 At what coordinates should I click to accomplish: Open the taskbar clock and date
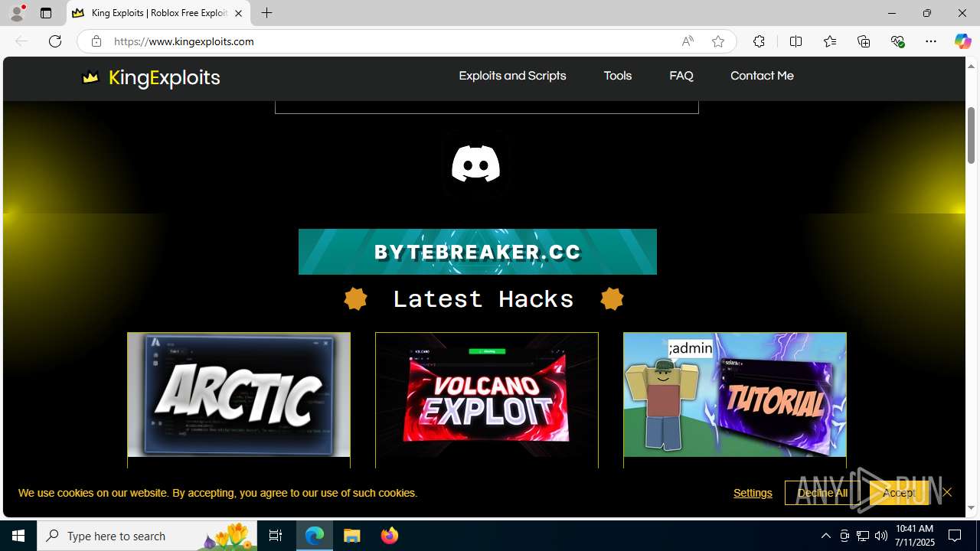(915, 536)
